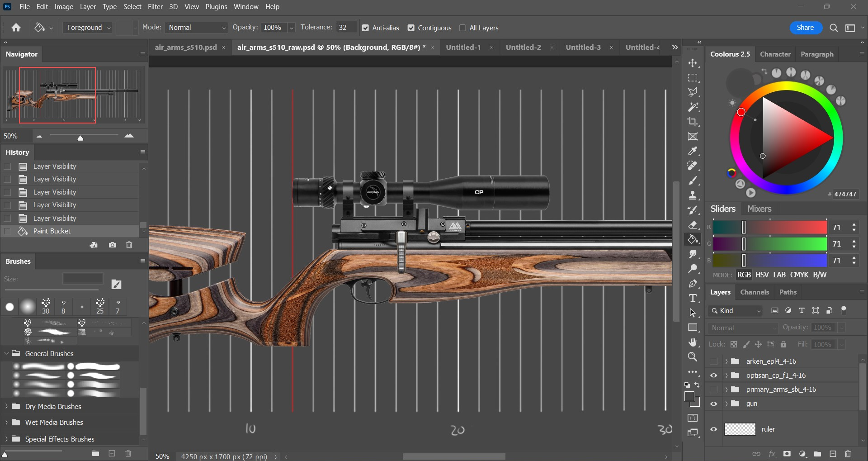The image size is (868, 461).
Task: Switch to the Mixers tab in Coolorus
Action: coord(759,209)
